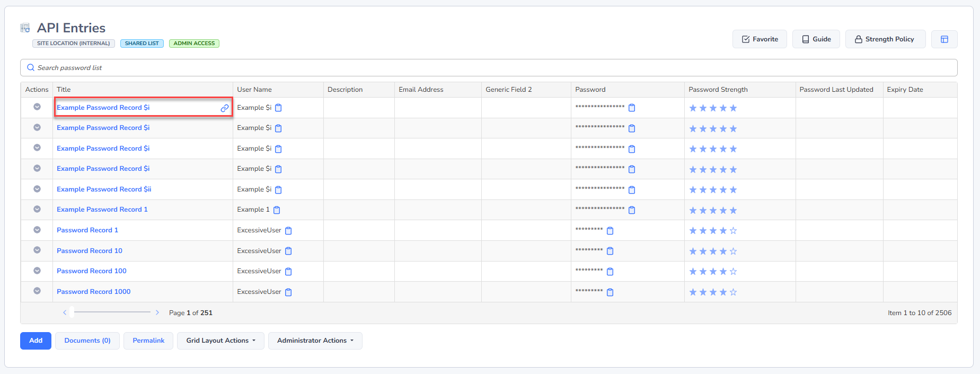The width and height of the screenshot is (980, 374).
Task: Click into the Search password list field
Action: (x=488, y=68)
